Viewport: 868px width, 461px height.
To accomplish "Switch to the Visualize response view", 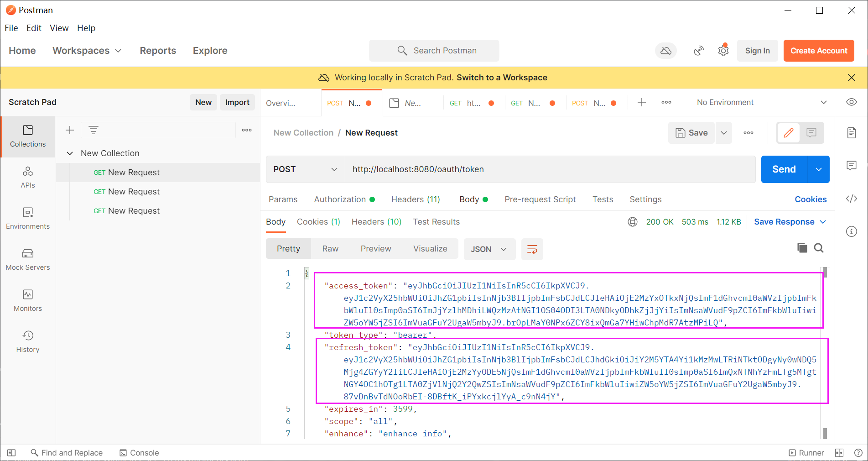I will tap(430, 249).
